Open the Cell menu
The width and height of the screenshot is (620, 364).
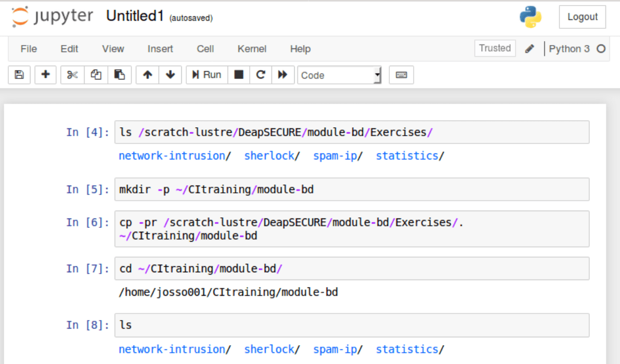tap(205, 49)
